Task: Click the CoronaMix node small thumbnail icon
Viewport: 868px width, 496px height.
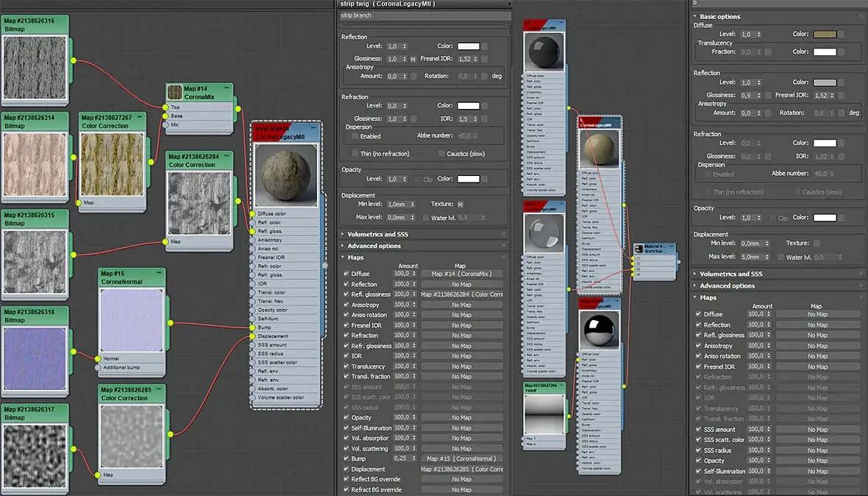Action: 174,92
